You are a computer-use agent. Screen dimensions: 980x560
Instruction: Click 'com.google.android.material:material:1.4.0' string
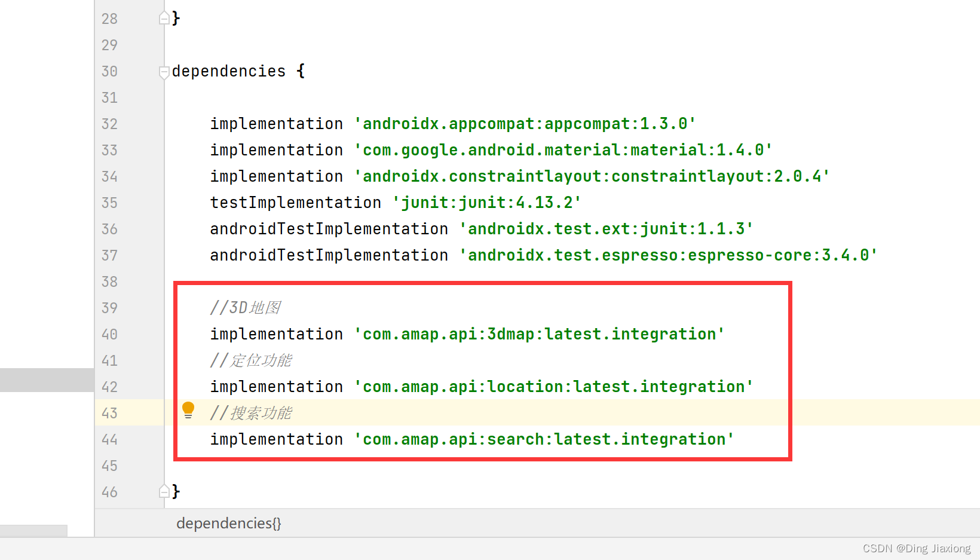point(563,150)
